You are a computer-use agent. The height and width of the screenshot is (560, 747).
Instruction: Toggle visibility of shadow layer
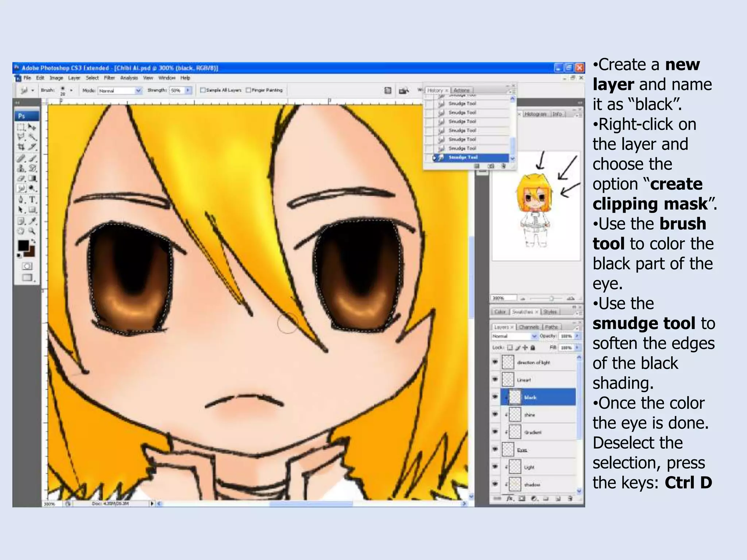point(495,484)
